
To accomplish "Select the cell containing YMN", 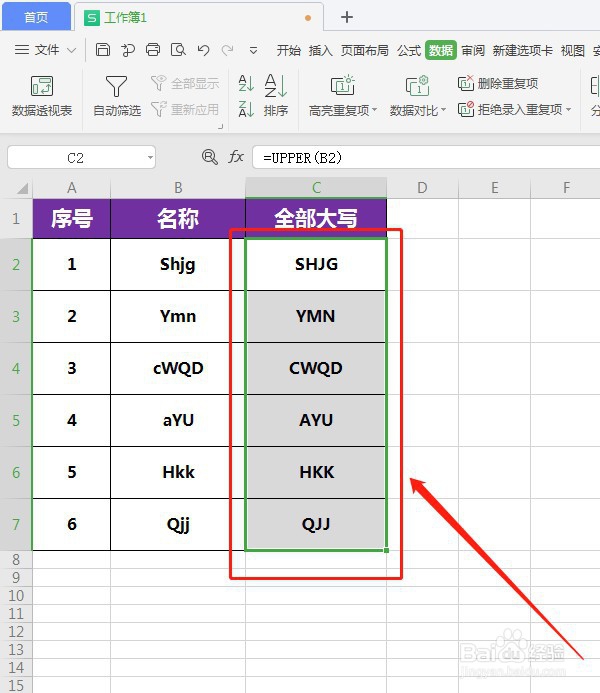I will tap(316, 316).
